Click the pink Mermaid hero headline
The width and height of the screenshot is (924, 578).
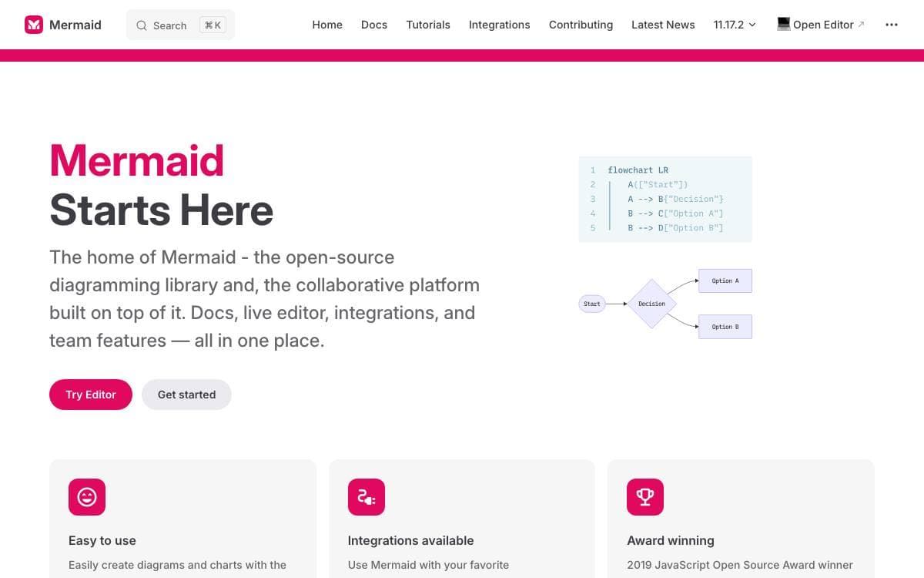click(137, 160)
